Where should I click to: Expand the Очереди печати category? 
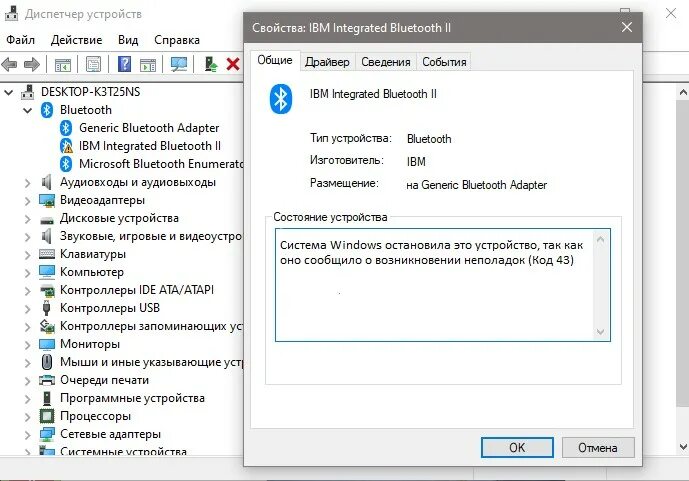pyautogui.click(x=28, y=380)
